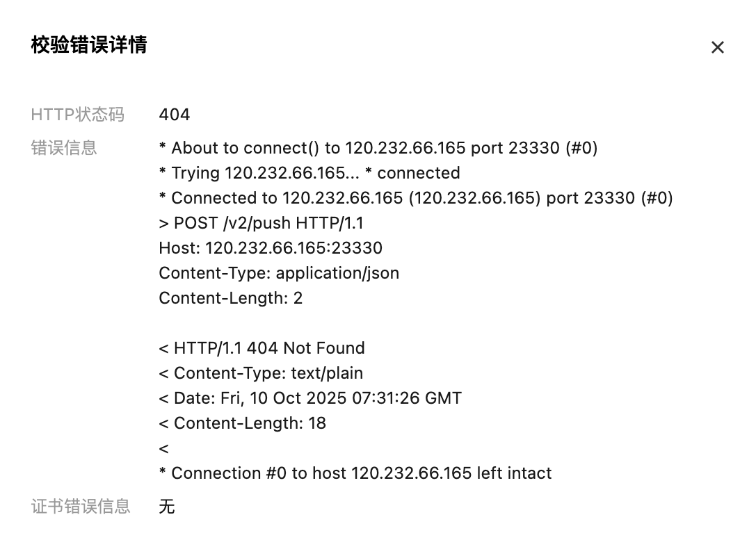Click the "POST /v2/push HTTP/1.1" request line
This screenshot has width=756, height=549.
click(262, 223)
